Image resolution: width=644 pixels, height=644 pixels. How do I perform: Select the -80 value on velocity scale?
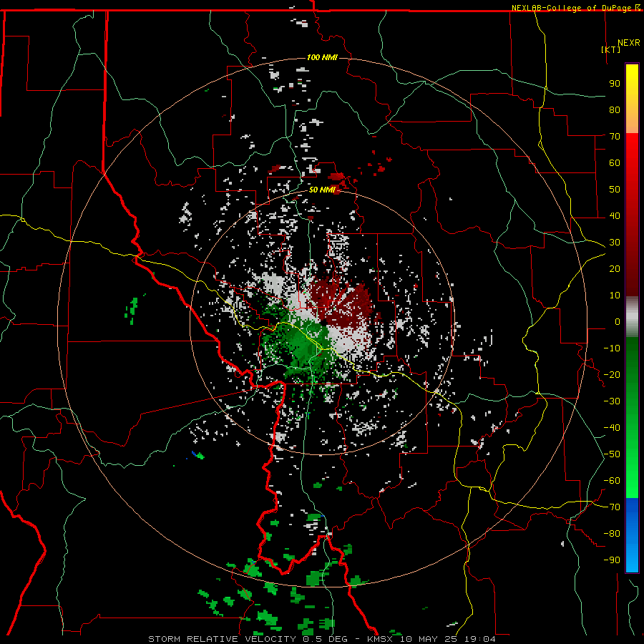pyautogui.click(x=612, y=534)
